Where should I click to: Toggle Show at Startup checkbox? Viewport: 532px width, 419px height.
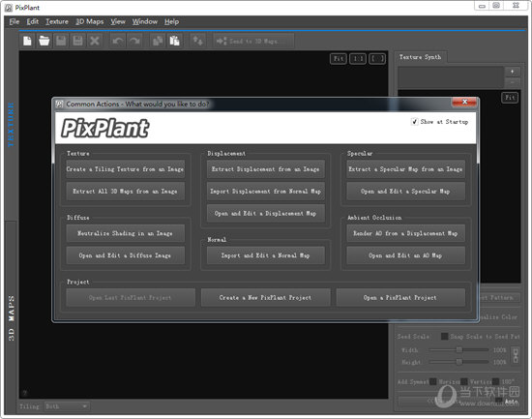pyautogui.click(x=414, y=122)
